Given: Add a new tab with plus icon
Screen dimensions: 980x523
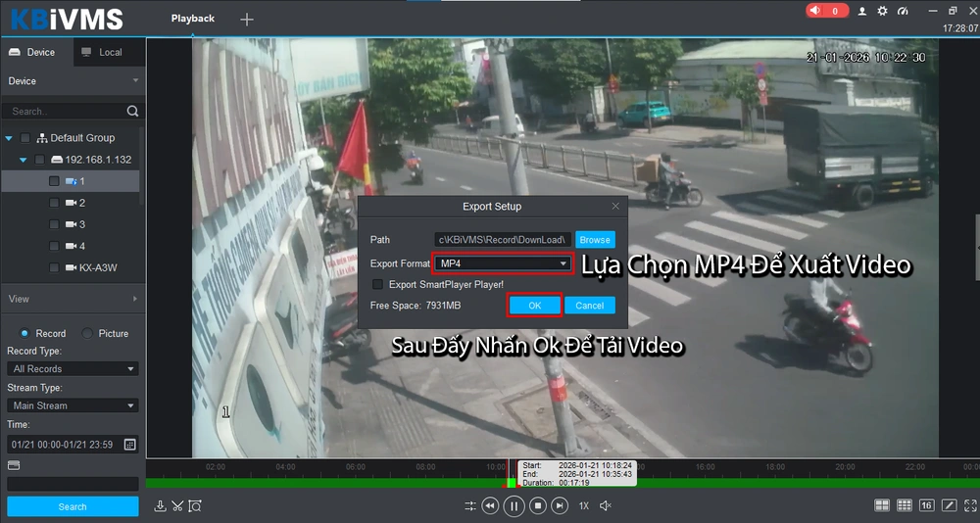Looking at the screenshot, I should coord(247,20).
